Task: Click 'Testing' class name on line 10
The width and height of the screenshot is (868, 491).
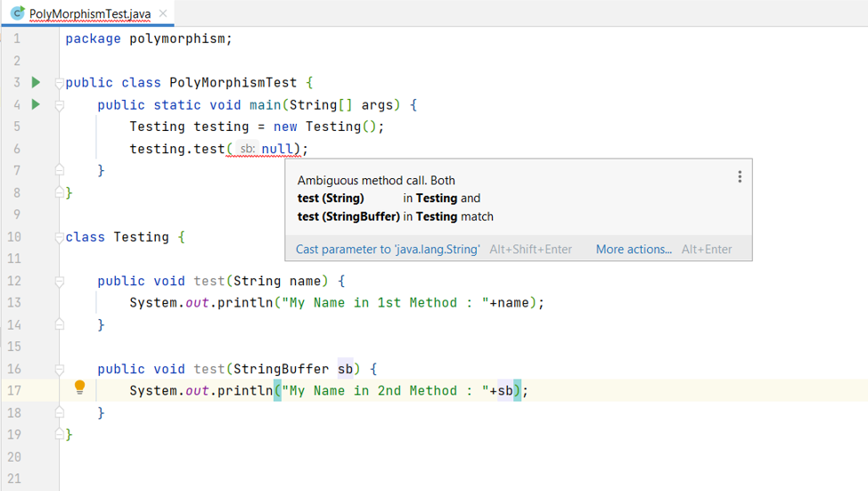Action: click(x=141, y=237)
